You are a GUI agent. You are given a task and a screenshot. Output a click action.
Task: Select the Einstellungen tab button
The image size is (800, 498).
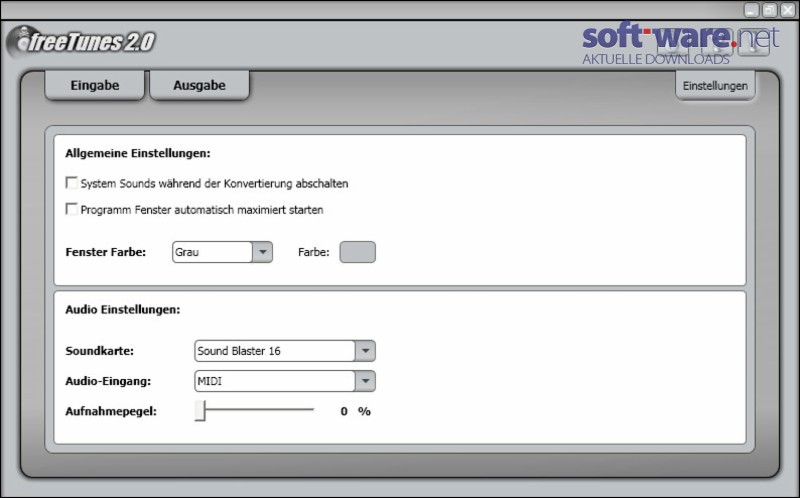coord(715,86)
